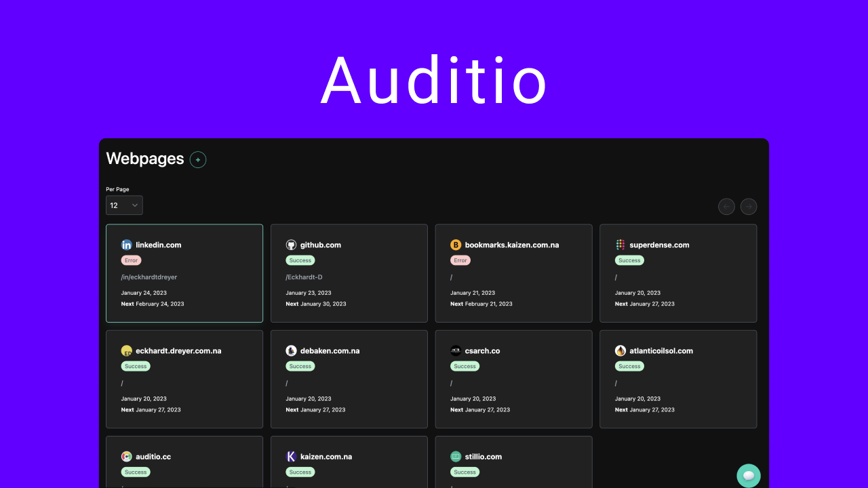
Task: Open the linkedin.com webpage title
Action: [x=159, y=245]
